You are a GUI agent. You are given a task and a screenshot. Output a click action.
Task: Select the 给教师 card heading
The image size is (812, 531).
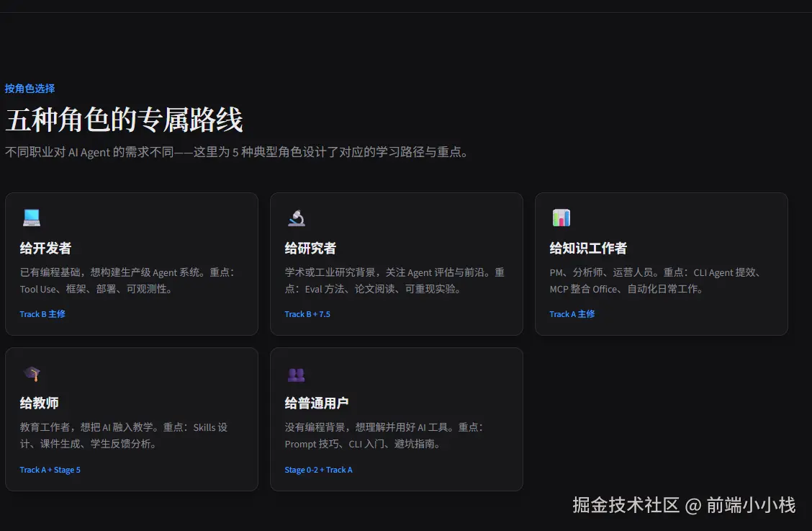(40, 403)
